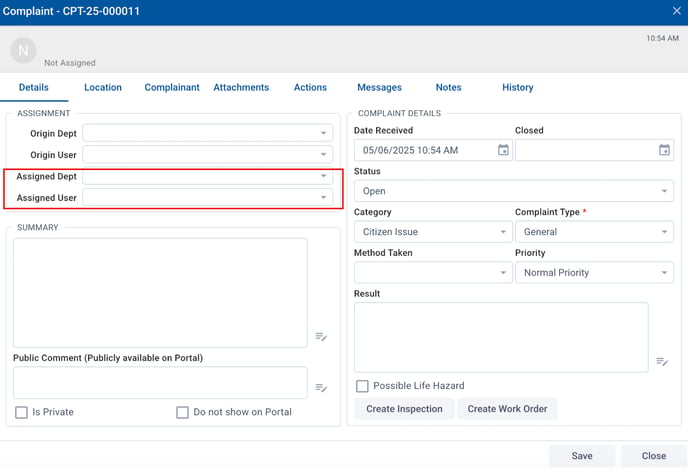Click the Not Assigned user avatar
Viewport: 688px width, 468px height.
click(23, 50)
